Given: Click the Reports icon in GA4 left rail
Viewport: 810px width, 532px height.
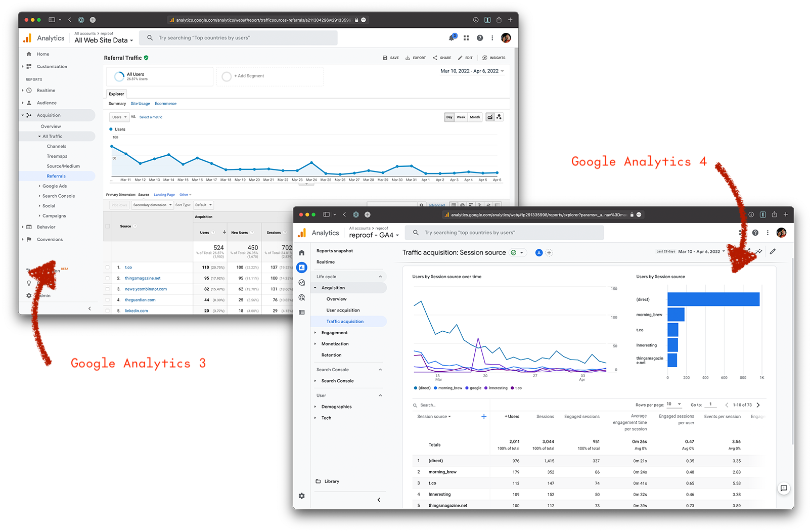Looking at the screenshot, I should click(x=302, y=268).
